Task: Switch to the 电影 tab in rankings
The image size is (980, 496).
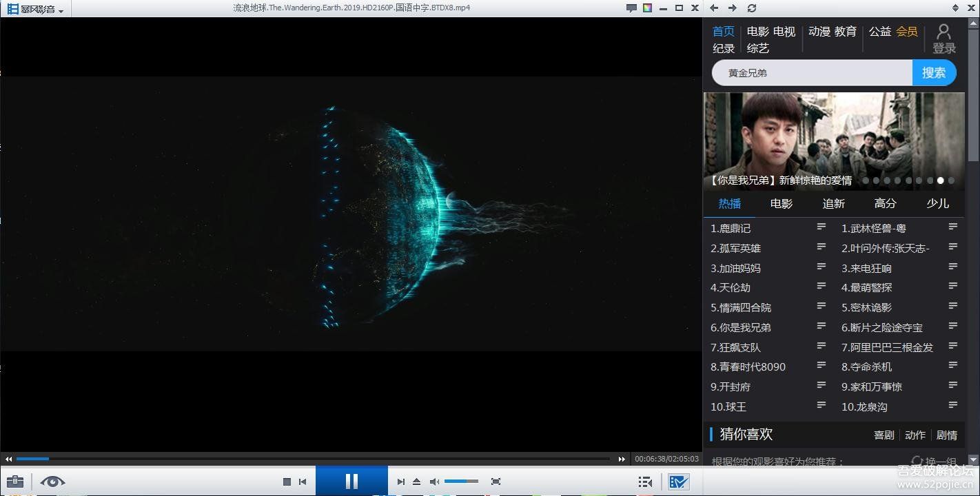Action: 782,203
